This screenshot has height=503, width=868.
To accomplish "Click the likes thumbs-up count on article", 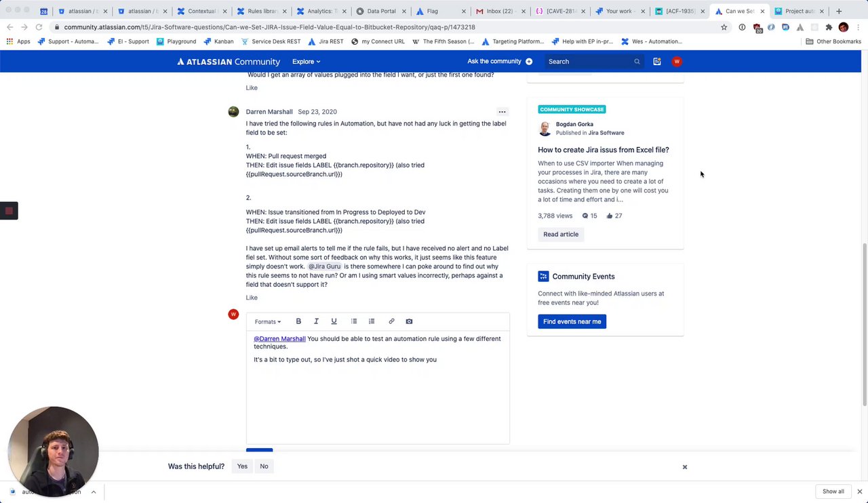I will pos(614,216).
